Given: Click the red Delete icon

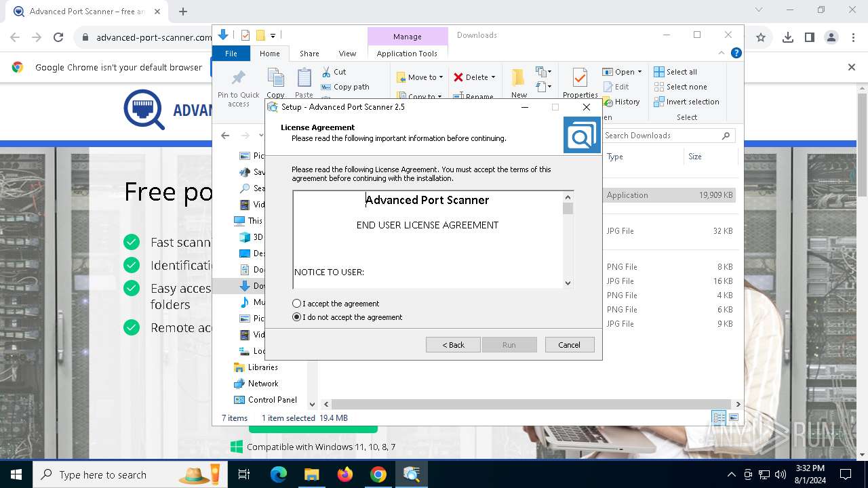Looking at the screenshot, I should tap(459, 77).
